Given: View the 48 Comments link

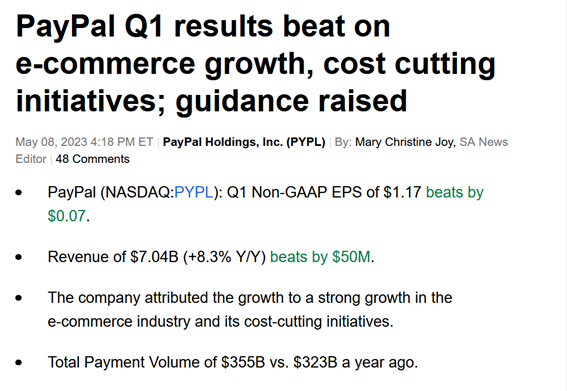Looking at the screenshot, I should click(93, 159).
